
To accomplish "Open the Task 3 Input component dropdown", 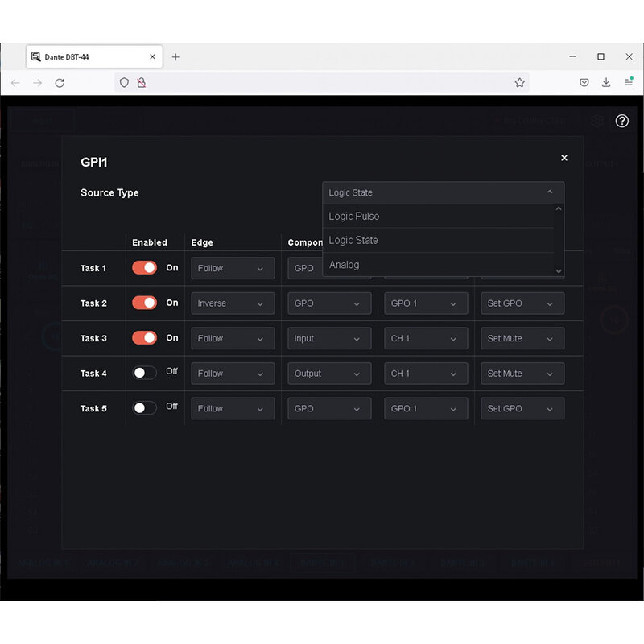I will coord(328,338).
